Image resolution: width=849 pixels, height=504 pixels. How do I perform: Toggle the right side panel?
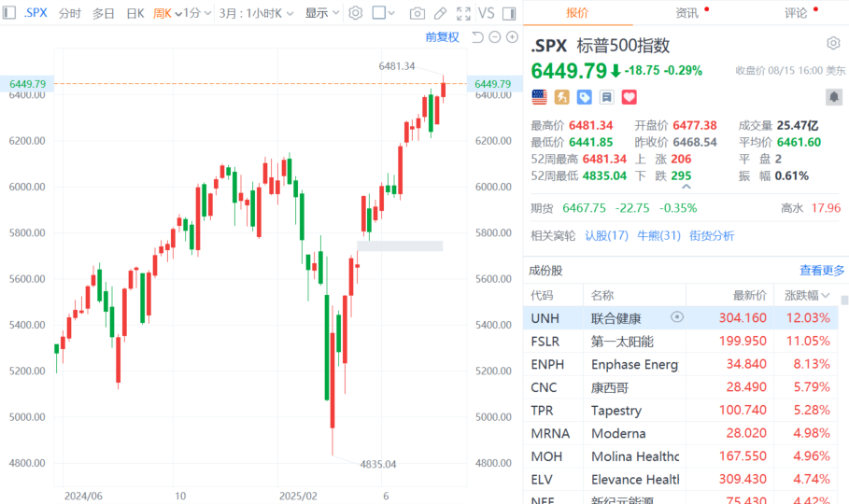[x=508, y=13]
